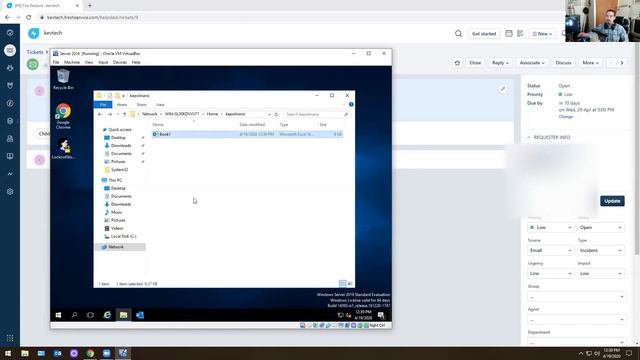The image size is (640, 360).
Task: Click the ticket edit pencil icon
Action: (503, 89)
